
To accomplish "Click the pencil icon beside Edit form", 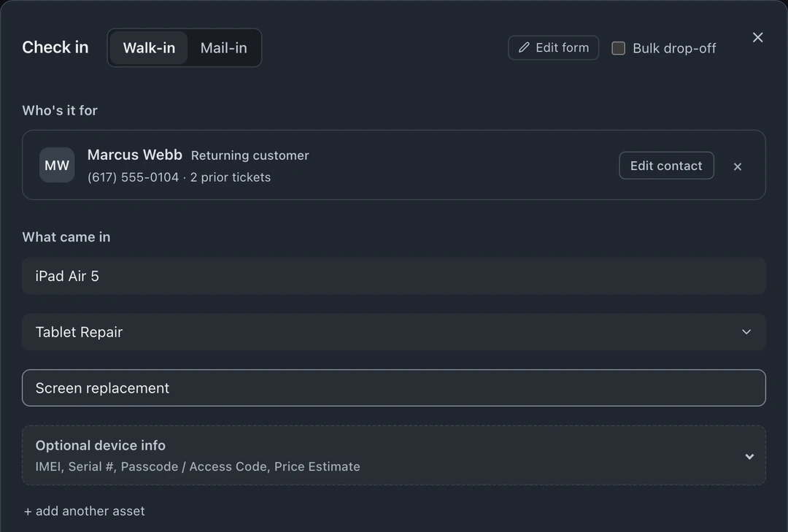I will click(524, 47).
